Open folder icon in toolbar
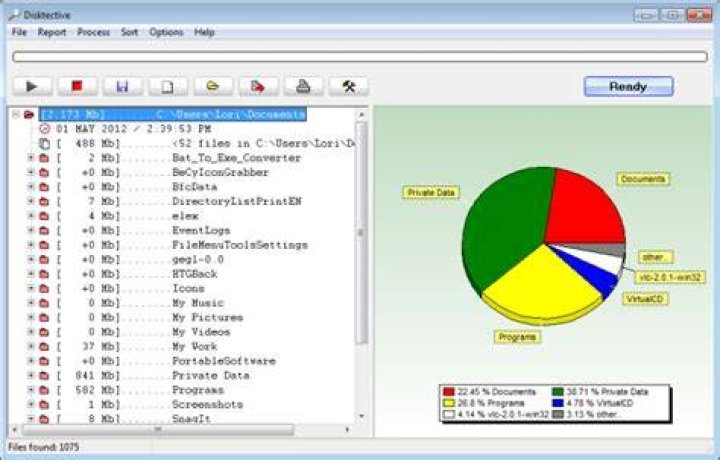 click(x=213, y=86)
